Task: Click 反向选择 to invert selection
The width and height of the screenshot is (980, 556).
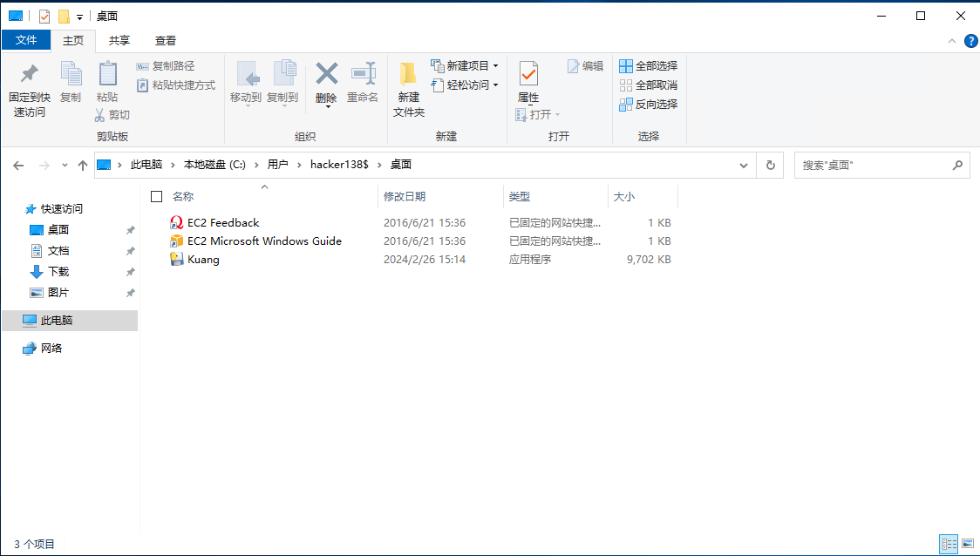Action: (x=648, y=105)
